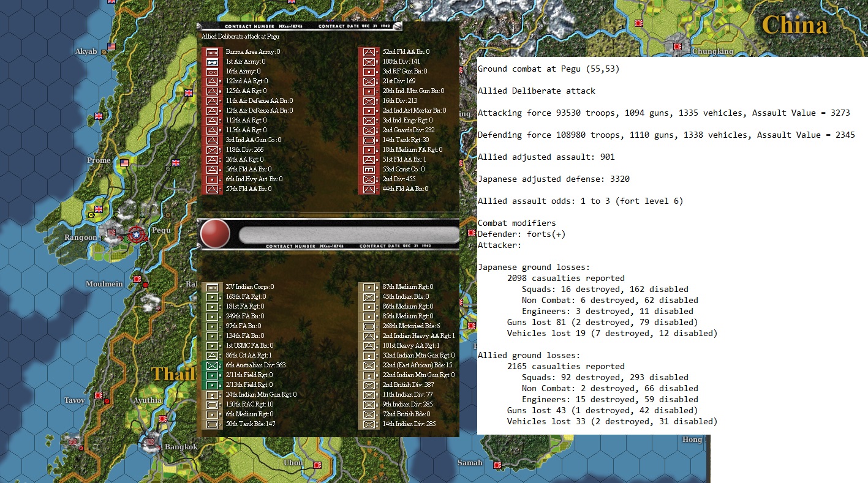Screen dimensions: 868x483
Task: Click the American flag marker beside Akyab
Action: click(x=111, y=47)
